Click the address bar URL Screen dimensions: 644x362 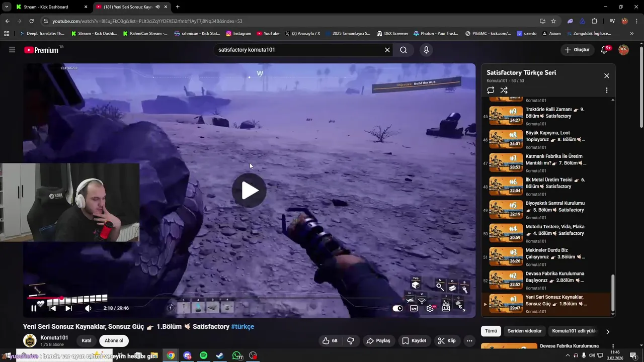tap(147, 21)
